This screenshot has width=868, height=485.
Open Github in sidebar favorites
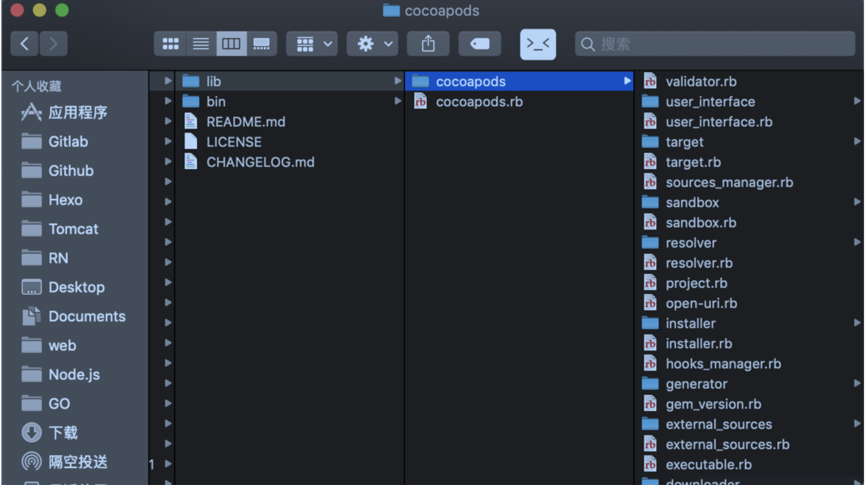[71, 171]
